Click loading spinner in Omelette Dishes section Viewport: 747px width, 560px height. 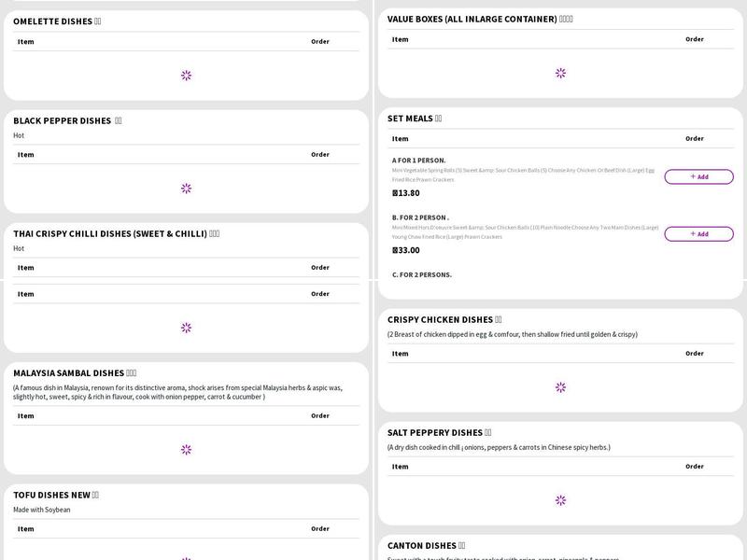[x=186, y=76]
